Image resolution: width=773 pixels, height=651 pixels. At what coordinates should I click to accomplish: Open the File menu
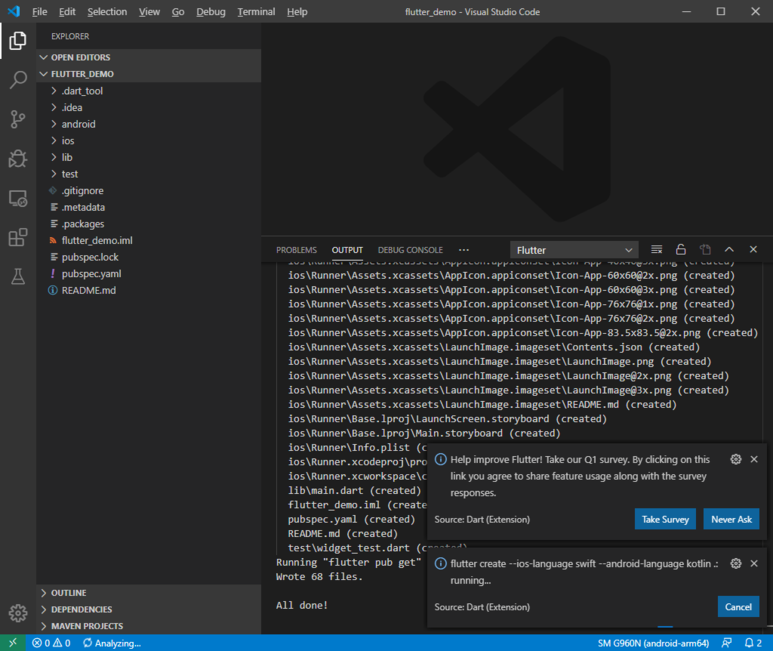(39, 12)
